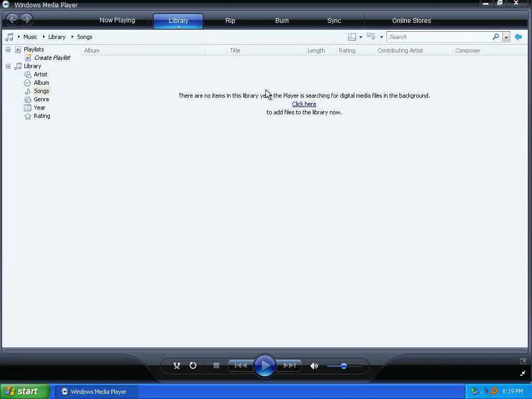Expand the Music breadcrumb arrow
Screen dimensions: 532x399
(19, 37)
